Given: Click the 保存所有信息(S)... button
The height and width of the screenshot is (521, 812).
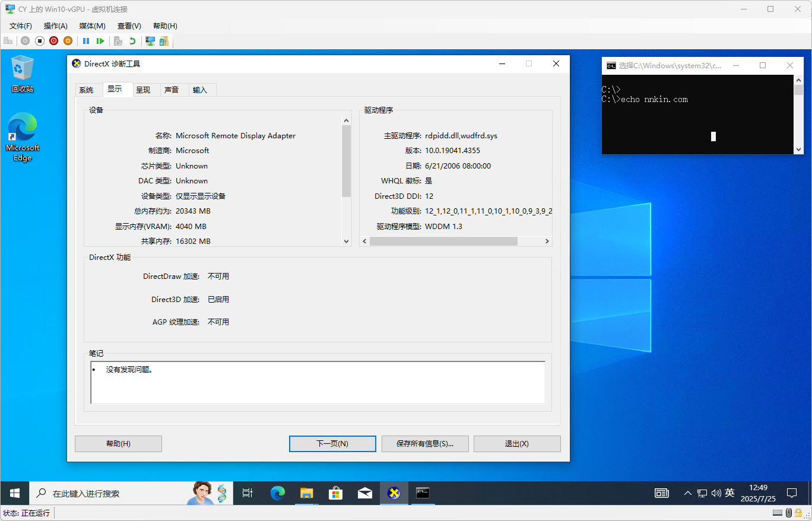Looking at the screenshot, I should pos(425,444).
